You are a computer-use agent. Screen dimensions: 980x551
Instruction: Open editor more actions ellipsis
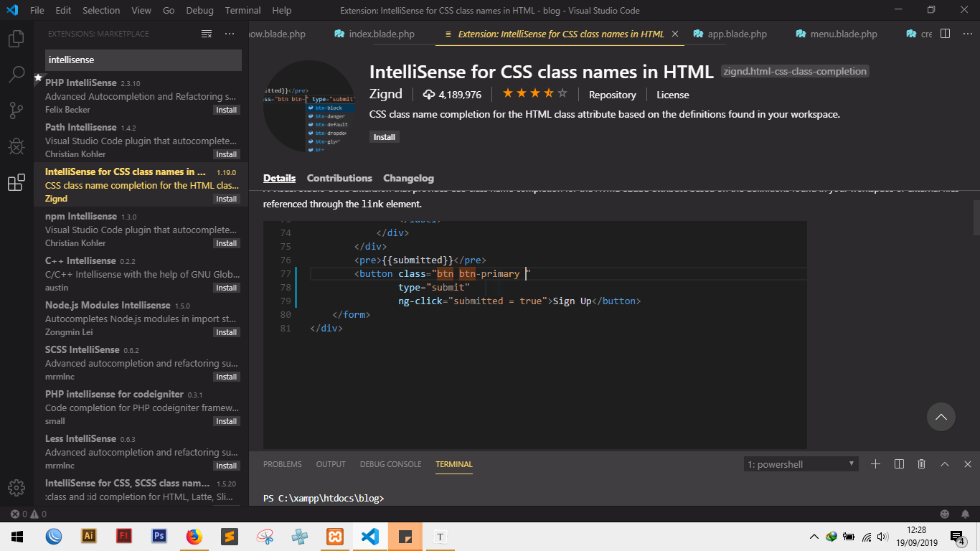[x=966, y=34]
